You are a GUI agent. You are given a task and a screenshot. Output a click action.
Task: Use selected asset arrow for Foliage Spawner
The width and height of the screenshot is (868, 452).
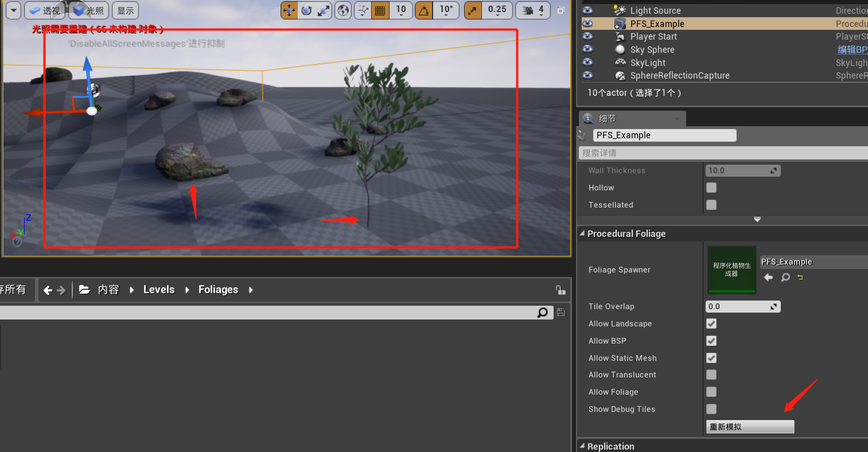pyautogui.click(x=769, y=278)
